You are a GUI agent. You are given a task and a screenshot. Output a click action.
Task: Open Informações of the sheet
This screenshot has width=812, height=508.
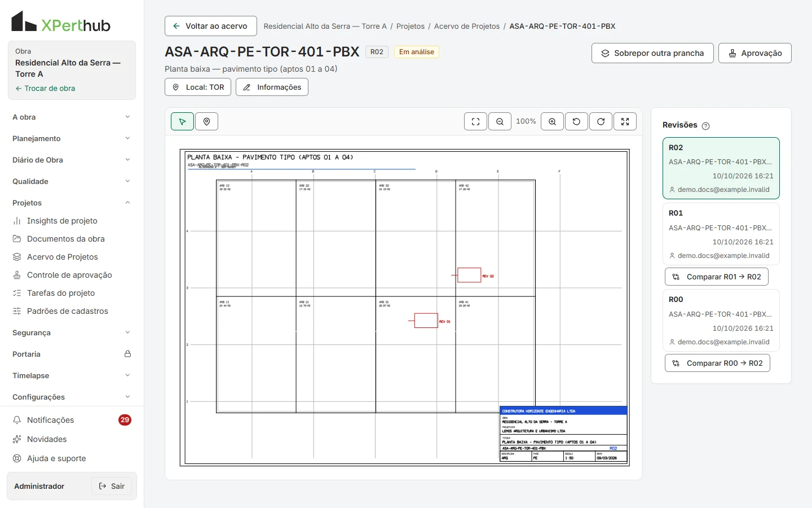coord(272,87)
